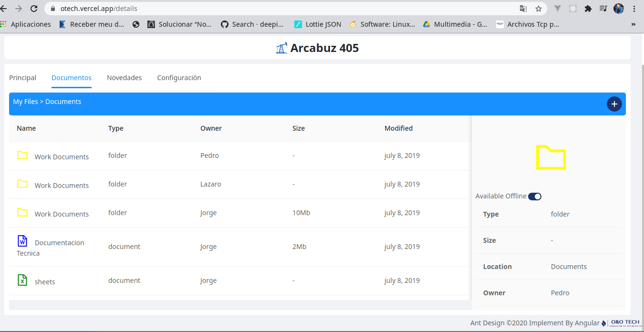
Task: Select the sheets file name
Action: pyautogui.click(x=45, y=282)
